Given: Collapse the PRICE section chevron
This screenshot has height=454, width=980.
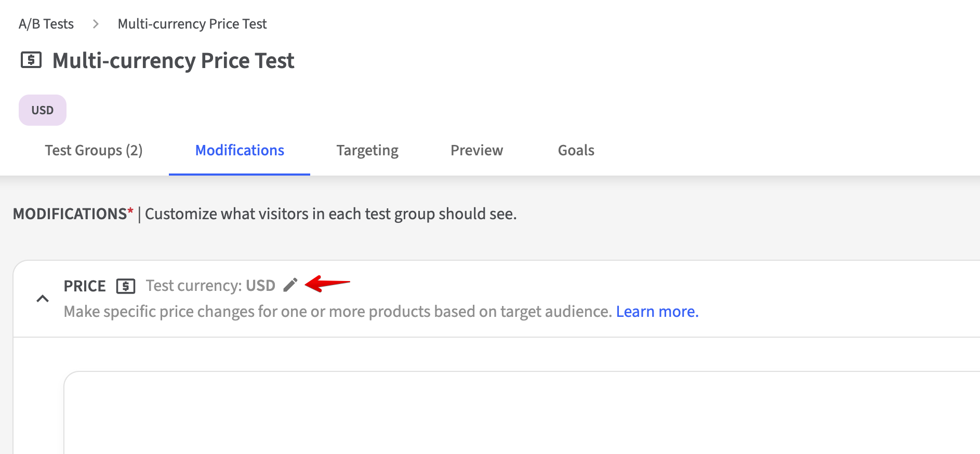Looking at the screenshot, I should click(43, 299).
